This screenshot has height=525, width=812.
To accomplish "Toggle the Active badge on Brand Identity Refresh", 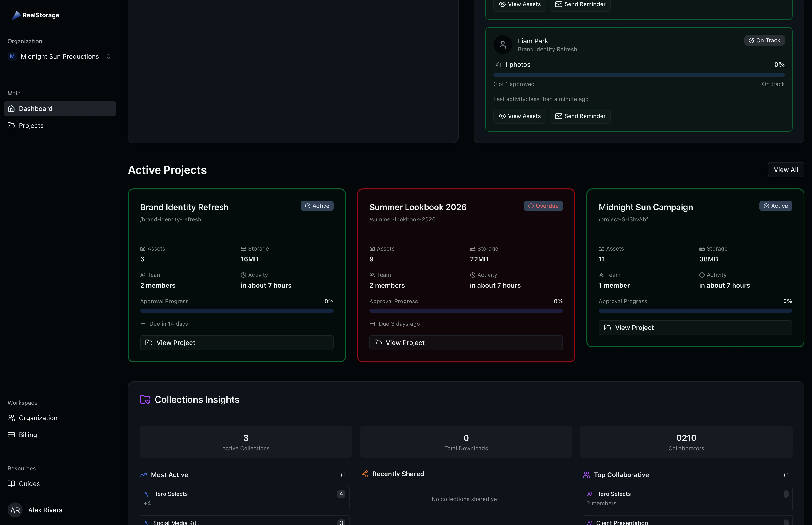I will [x=317, y=206].
